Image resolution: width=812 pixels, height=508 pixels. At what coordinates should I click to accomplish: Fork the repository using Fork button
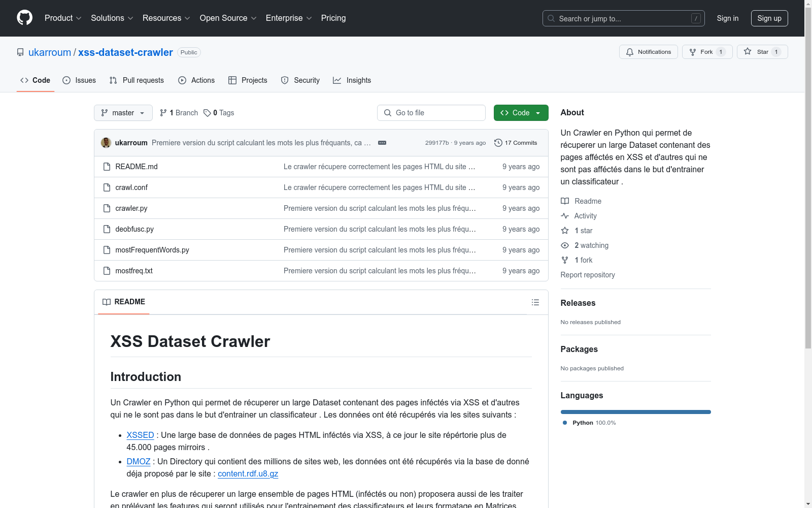click(707, 52)
